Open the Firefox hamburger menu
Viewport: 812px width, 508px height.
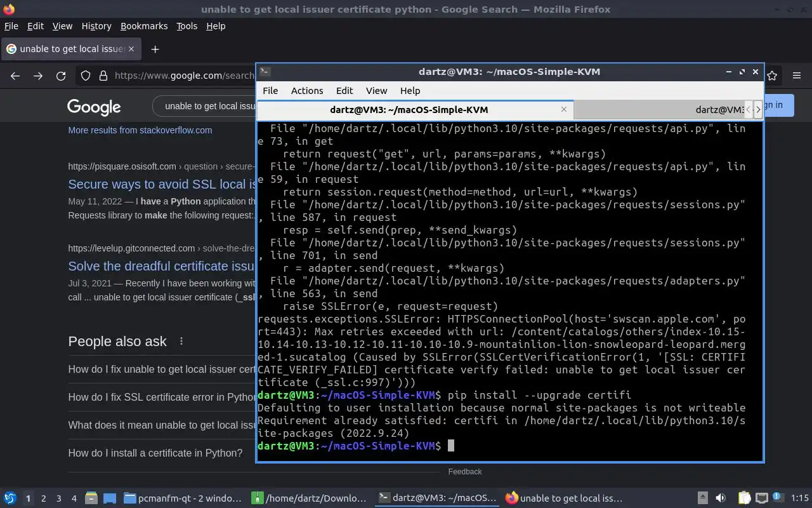(797, 76)
